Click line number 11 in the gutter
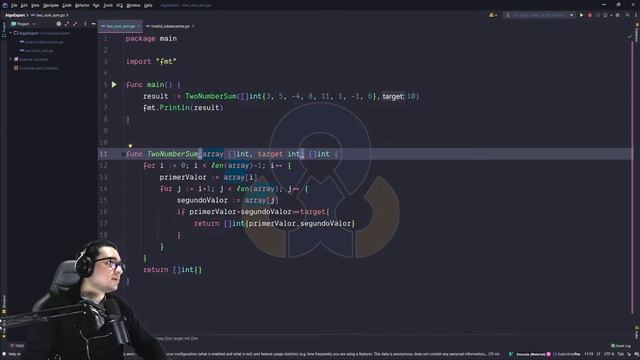The image size is (640, 360). (x=103, y=154)
